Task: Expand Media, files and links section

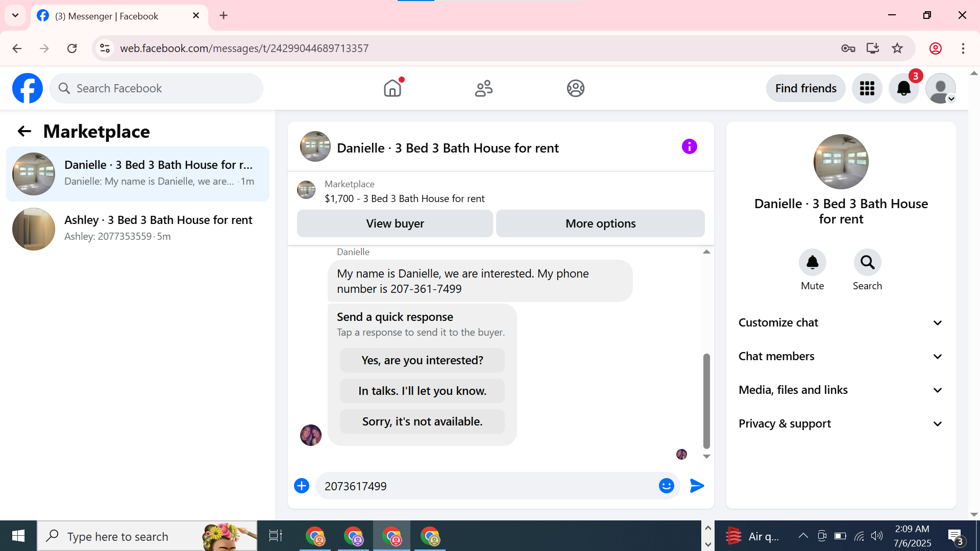Action: tap(841, 390)
